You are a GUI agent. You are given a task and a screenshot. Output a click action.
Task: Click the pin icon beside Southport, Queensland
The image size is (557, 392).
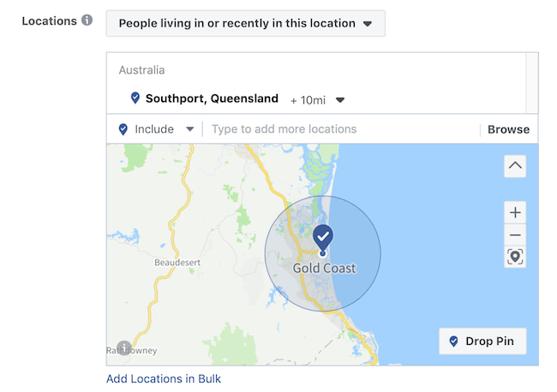pos(135,98)
